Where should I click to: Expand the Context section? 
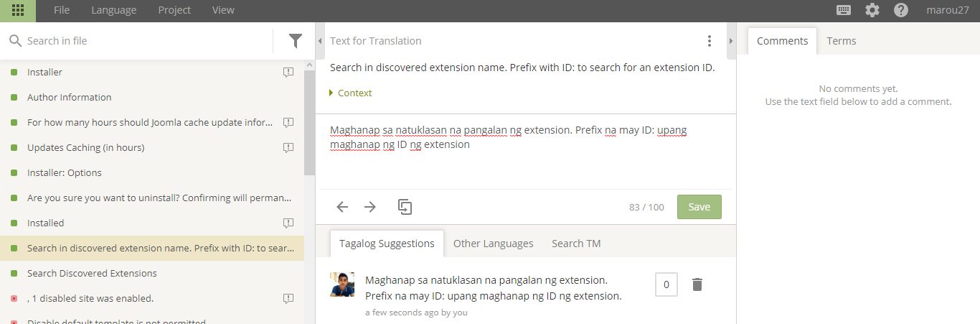pos(351,93)
